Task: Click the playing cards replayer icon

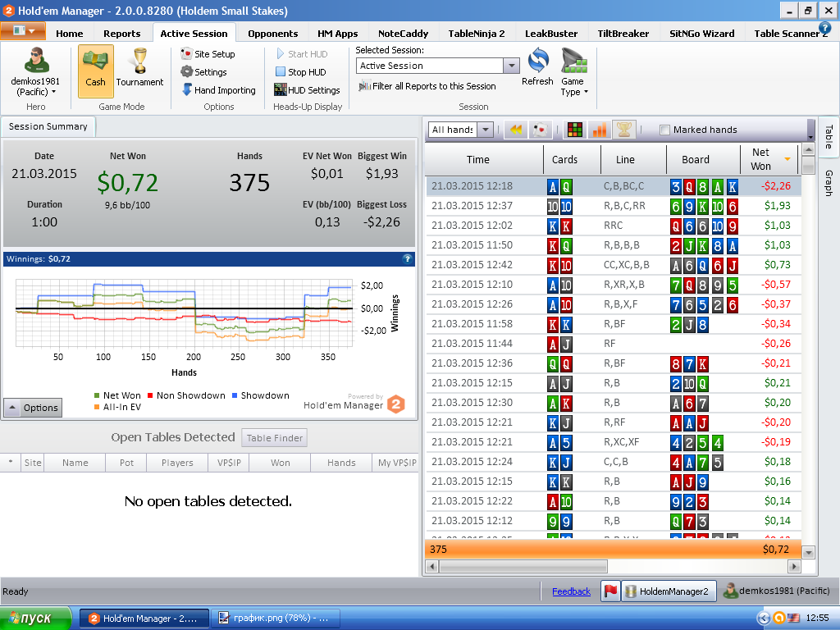Action: click(540, 130)
